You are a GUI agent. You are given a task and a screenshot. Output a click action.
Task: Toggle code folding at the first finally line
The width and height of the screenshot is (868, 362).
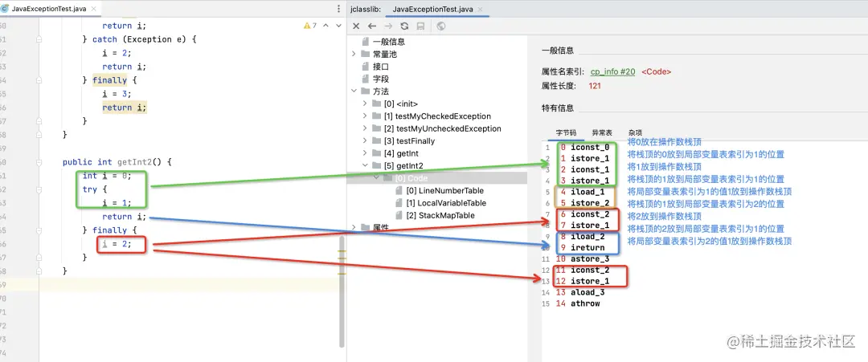pos(39,80)
